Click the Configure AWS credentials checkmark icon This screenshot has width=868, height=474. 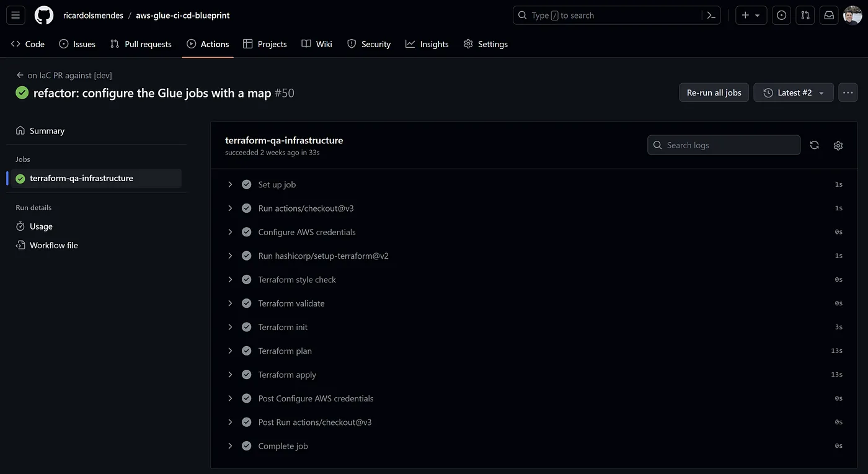click(247, 232)
